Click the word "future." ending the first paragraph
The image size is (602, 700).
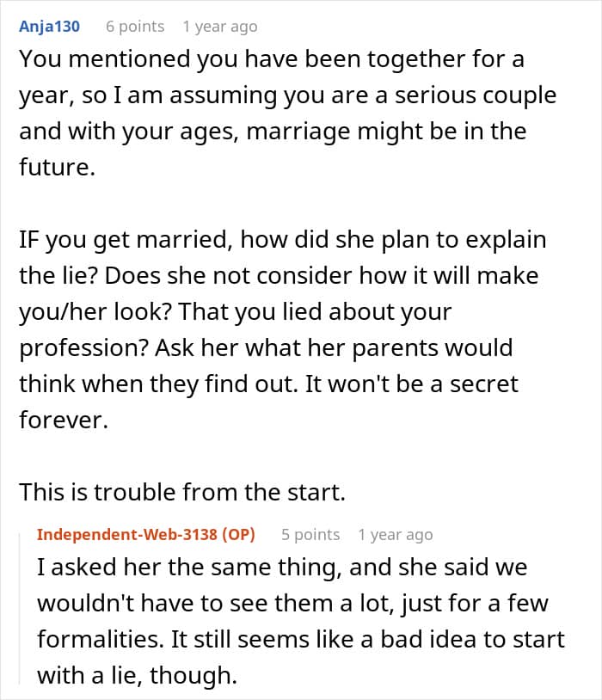[57, 167]
